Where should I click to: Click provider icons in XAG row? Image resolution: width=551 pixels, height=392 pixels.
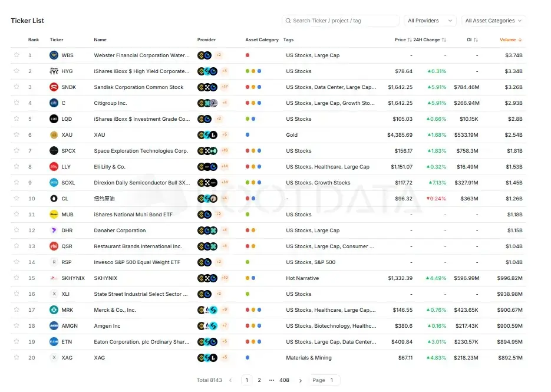pos(207,358)
